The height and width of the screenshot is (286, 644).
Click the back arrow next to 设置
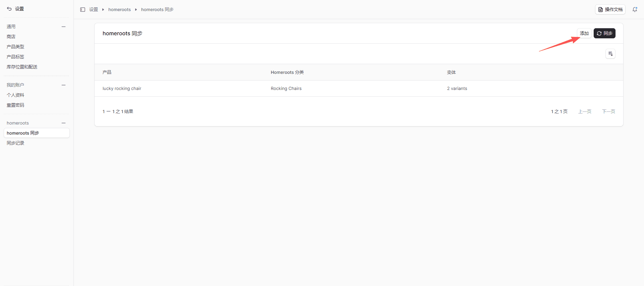[x=9, y=9]
